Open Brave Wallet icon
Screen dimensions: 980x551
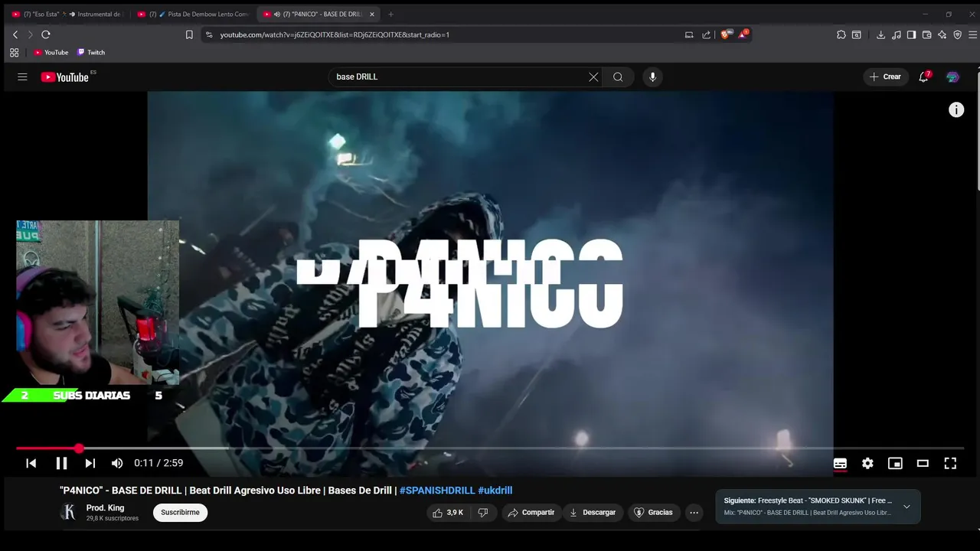click(x=926, y=34)
